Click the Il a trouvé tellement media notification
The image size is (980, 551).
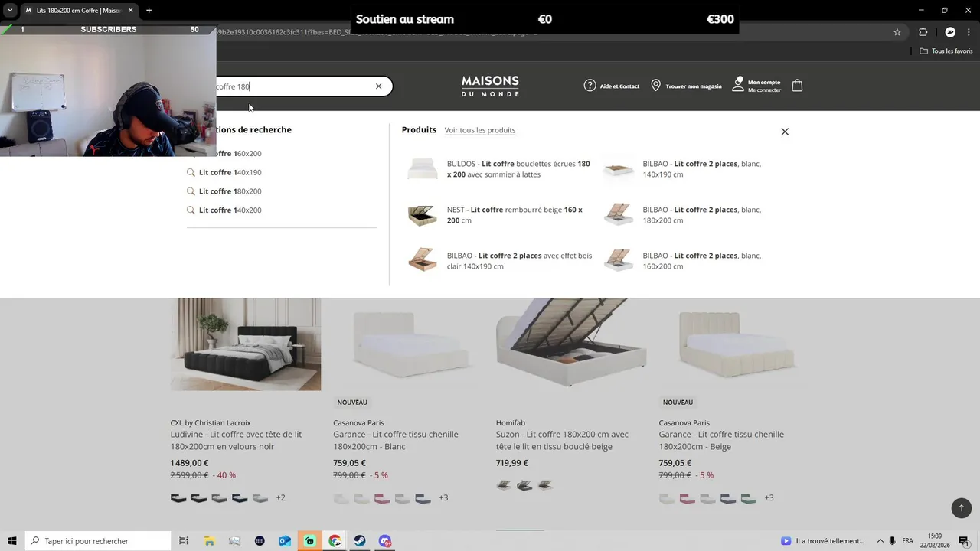point(823,541)
